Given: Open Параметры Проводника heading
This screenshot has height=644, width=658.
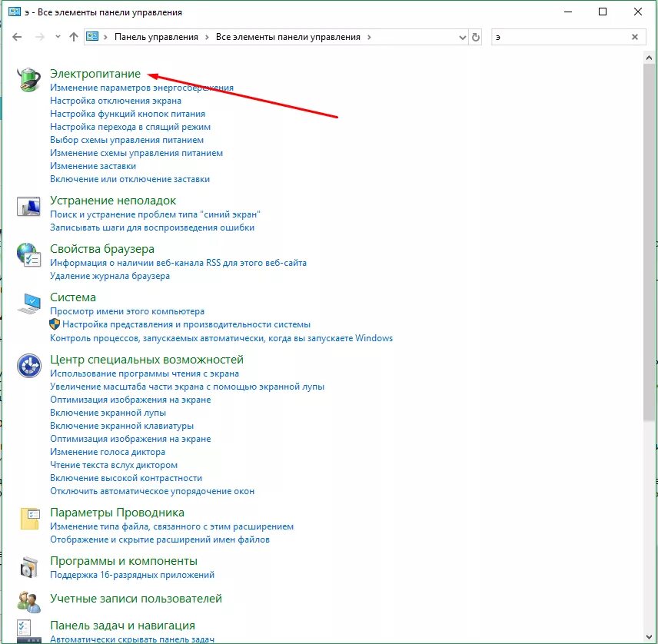Looking at the screenshot, I should click(117, 513).
